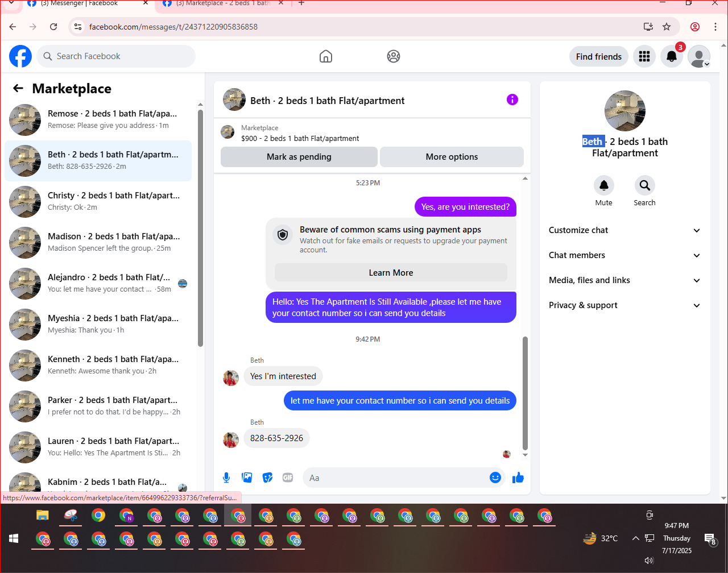
Task: Open Windows Start menu
Action: click(x=14, y=538)
